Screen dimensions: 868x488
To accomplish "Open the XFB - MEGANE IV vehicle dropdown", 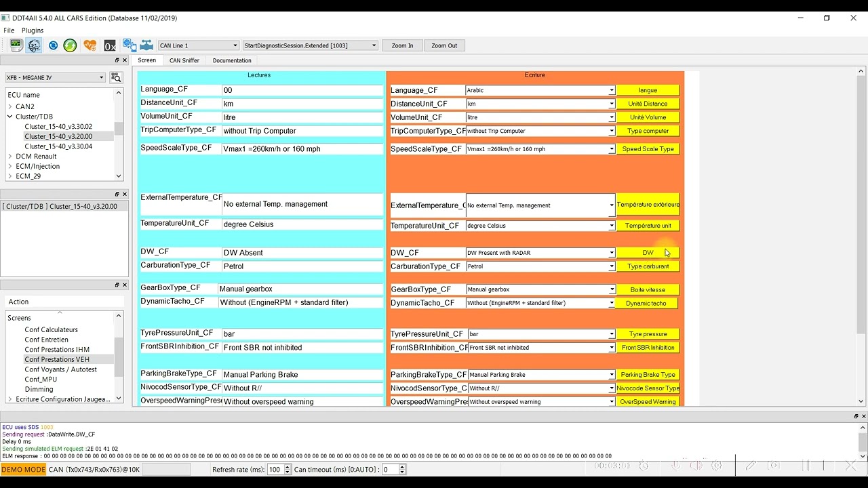I will click(55, 77).
